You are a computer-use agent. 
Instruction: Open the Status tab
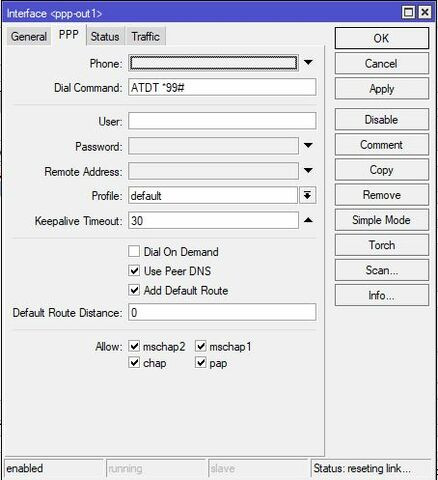coord(105,36)
